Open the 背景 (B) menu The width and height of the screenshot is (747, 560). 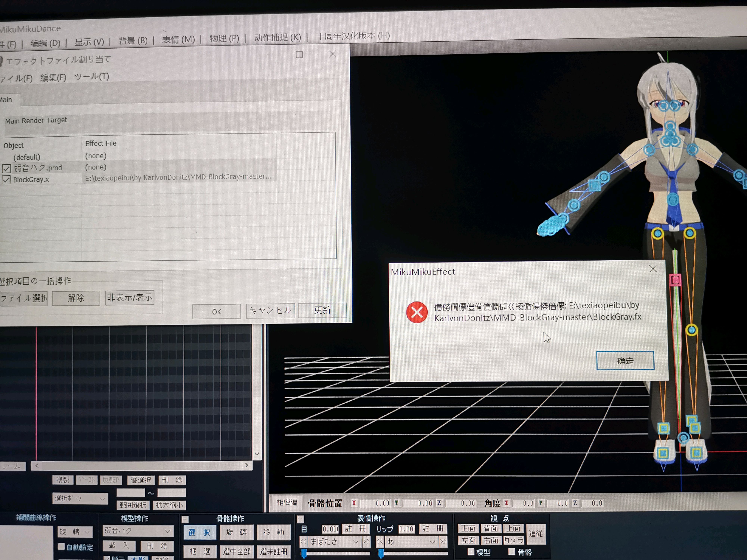click(x=133, y=41)
